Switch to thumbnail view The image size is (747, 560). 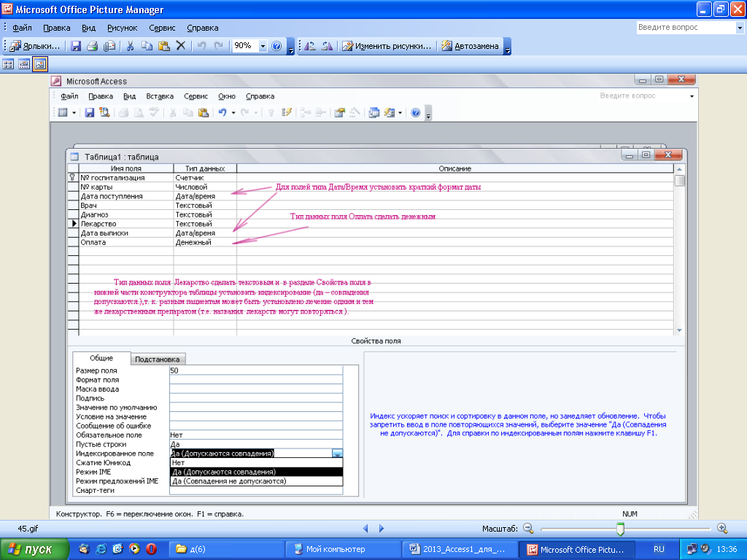8,64
